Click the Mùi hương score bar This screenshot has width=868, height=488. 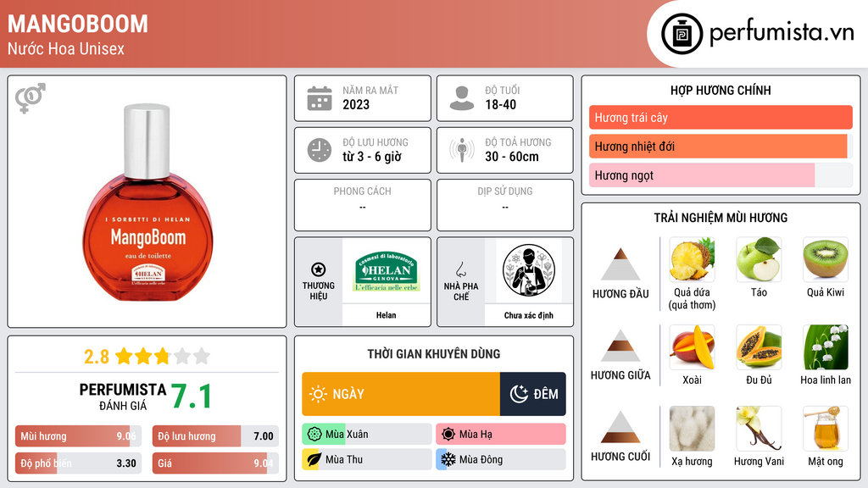[78, 436]
